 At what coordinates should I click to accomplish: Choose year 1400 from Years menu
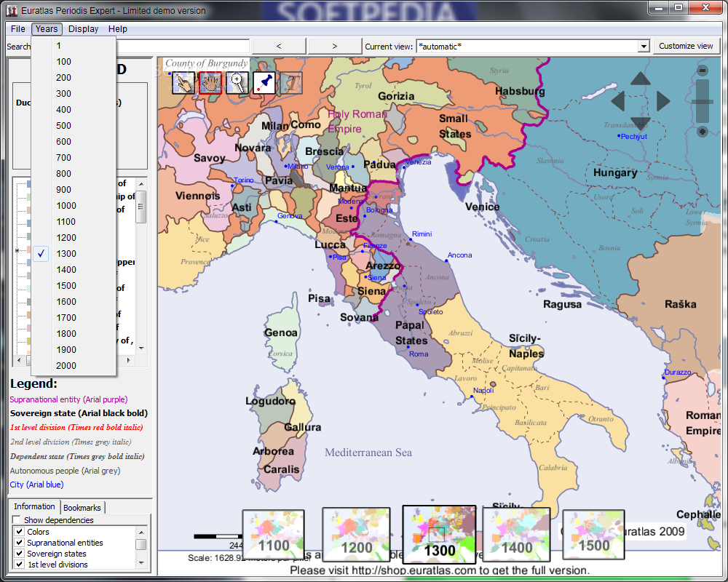point(74,270)
